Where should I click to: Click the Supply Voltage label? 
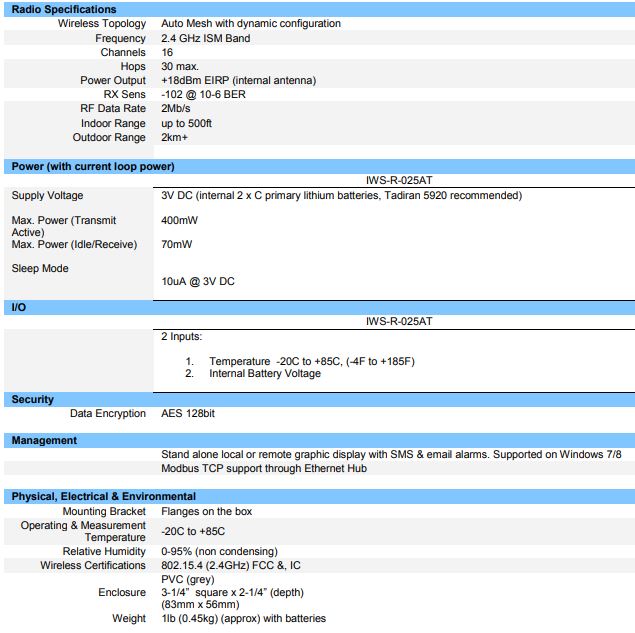pos(47,196)
